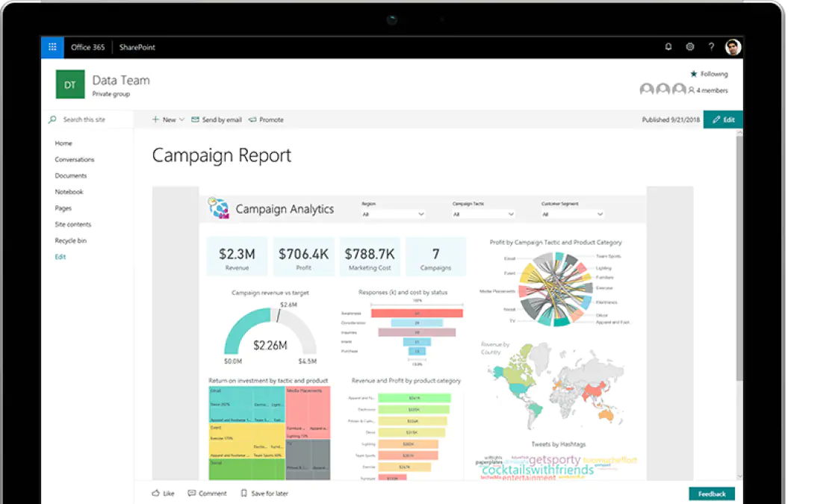The image size is (832, 504).
Task: Toggle the Following star for this site
Action: [694, 74]
